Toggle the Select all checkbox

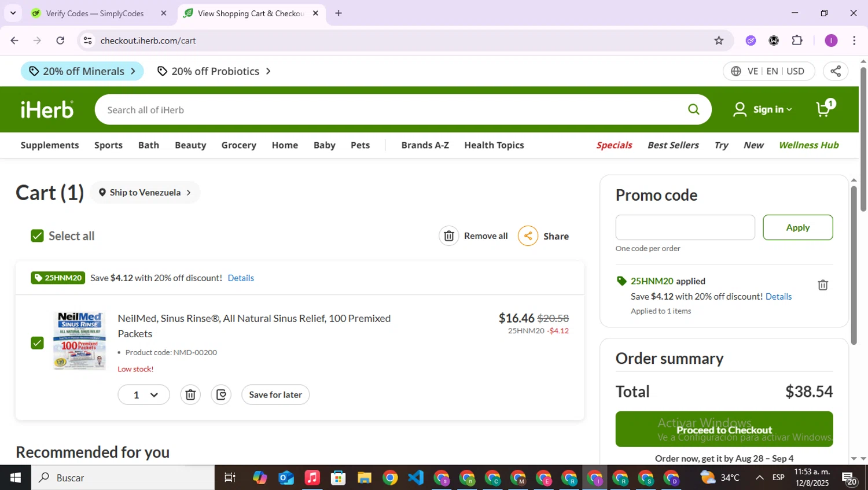(37, 235)
